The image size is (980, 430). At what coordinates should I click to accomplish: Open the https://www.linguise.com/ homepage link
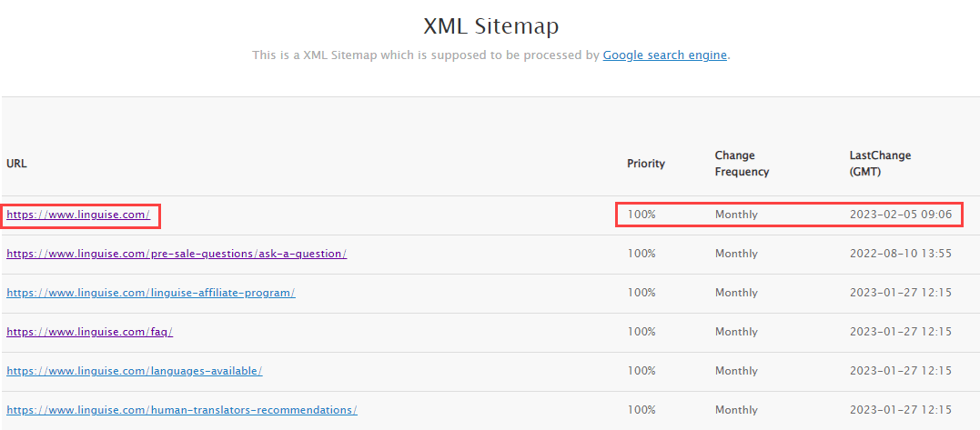pyautogui.click(x=78, y=215)
